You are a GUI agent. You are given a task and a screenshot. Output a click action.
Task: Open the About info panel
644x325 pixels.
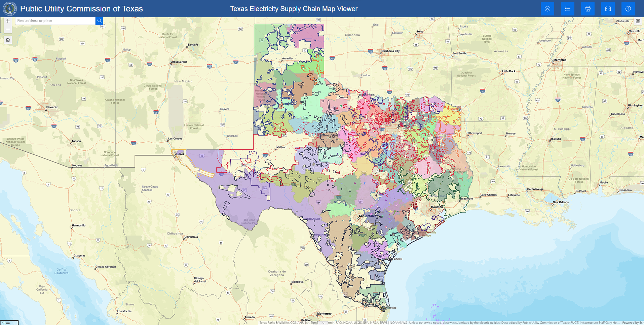tap(628, 9)
